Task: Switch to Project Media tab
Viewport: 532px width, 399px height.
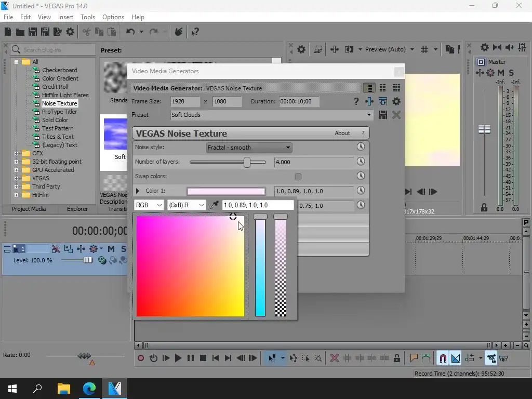Action: pos(29,209)
